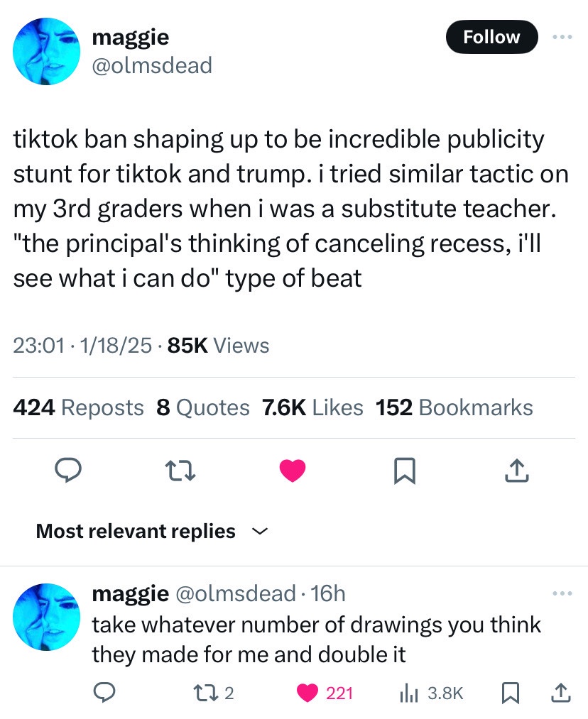
Task: Repost the main tweet via retweet icon
Action: pyautogui.click(x=180, y=471)
